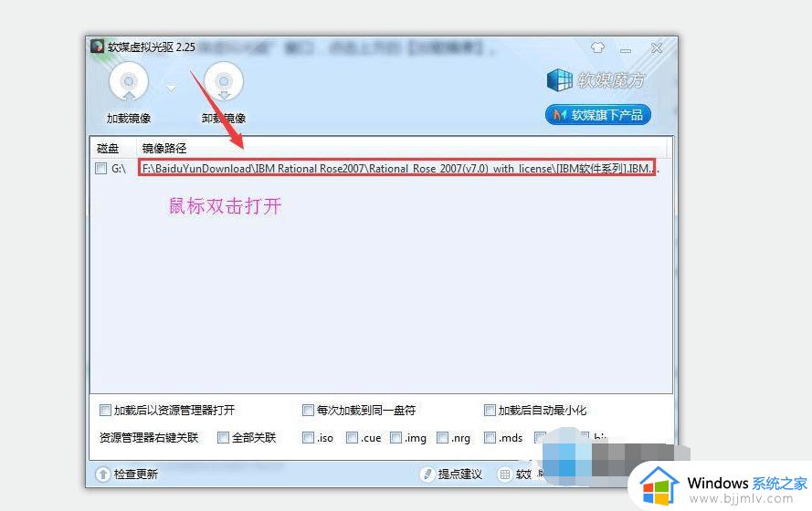
Task: Click 检查更新 link
Action: click(x=136, y=474)
